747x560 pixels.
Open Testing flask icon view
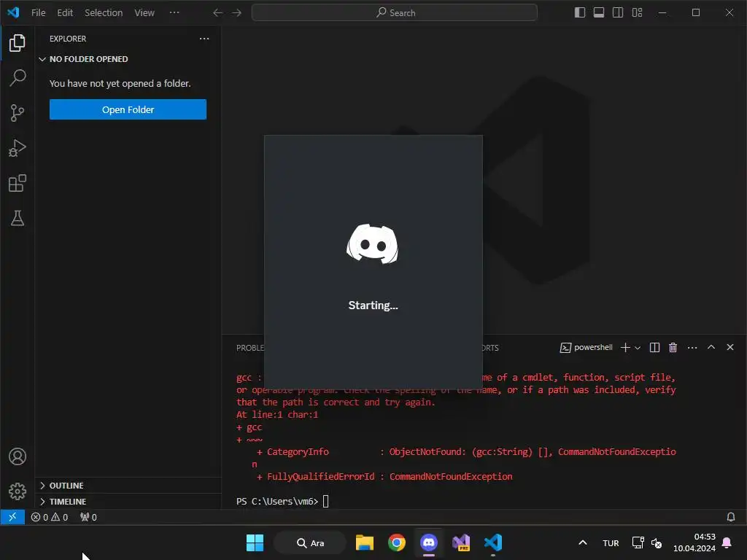tap(18, 218)
